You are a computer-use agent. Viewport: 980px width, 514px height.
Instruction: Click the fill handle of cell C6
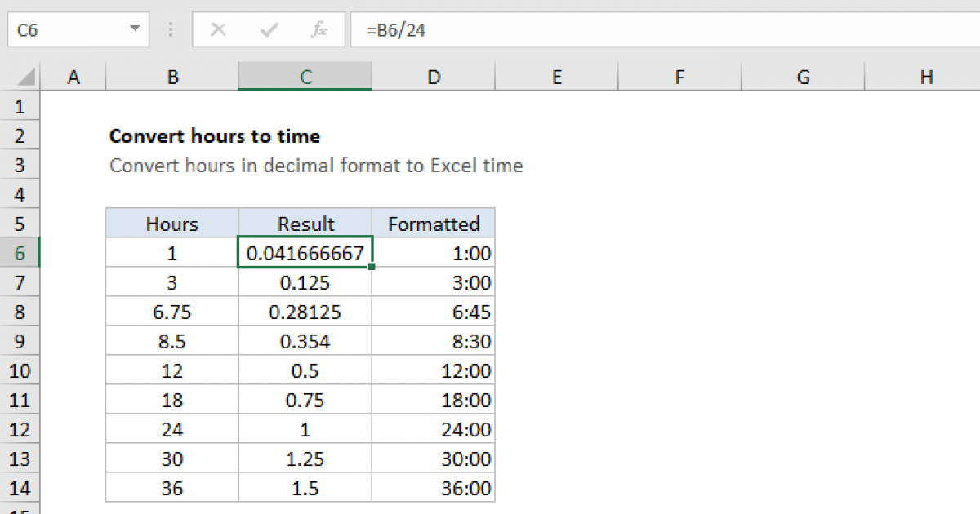click(x=370, y=266)
